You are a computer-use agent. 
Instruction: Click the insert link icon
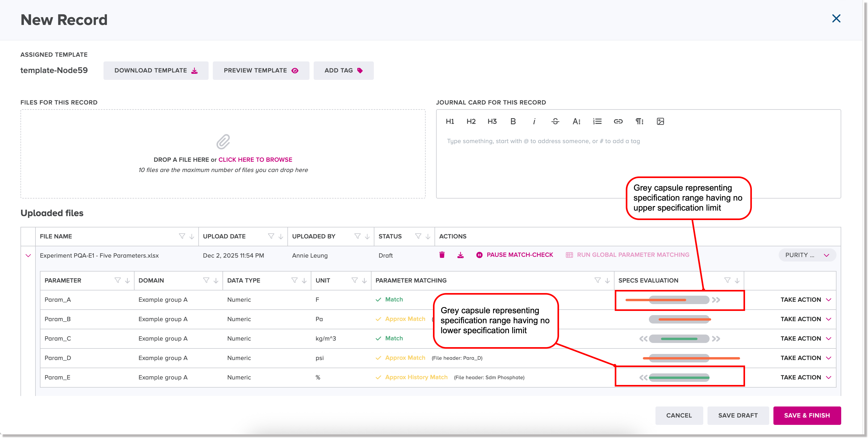(x=618, y=121)
